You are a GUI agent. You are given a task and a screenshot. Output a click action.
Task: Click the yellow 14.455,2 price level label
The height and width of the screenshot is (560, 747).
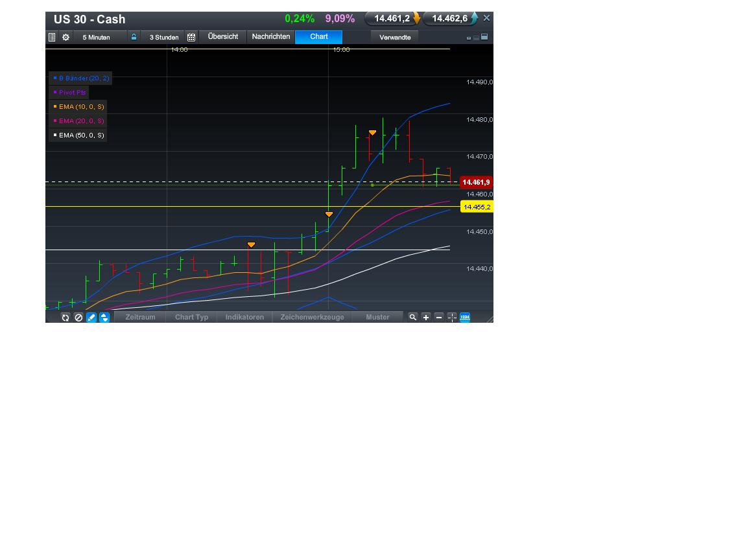[x=477, y=207]
